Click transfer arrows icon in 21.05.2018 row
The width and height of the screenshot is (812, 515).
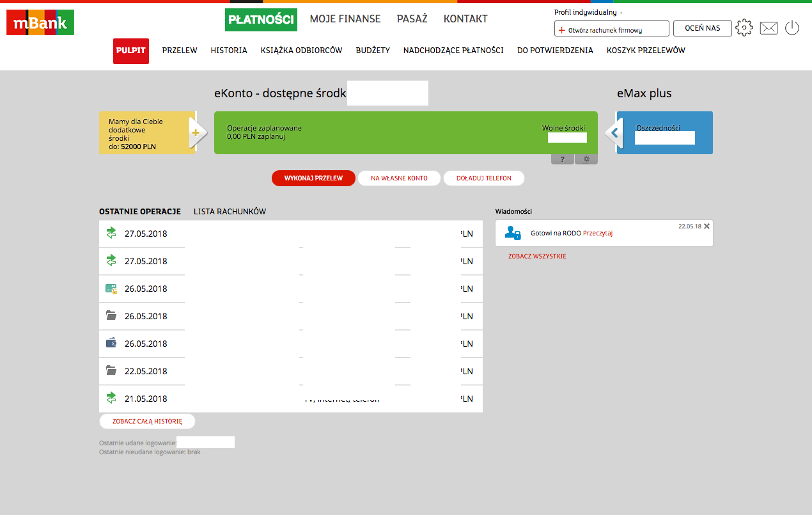pyautogui.click(x=111, y=398)
